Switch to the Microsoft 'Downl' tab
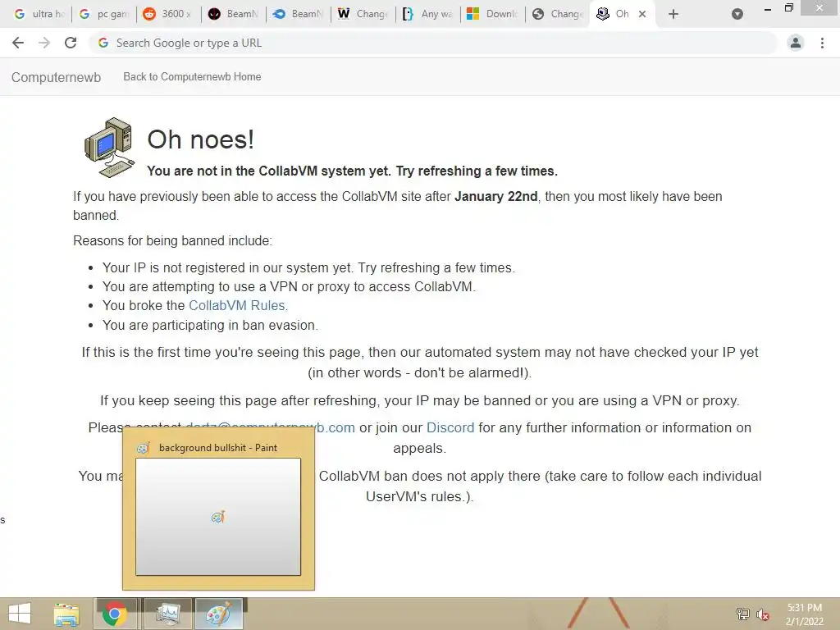840x630 pixels. [x=493, y=14]
